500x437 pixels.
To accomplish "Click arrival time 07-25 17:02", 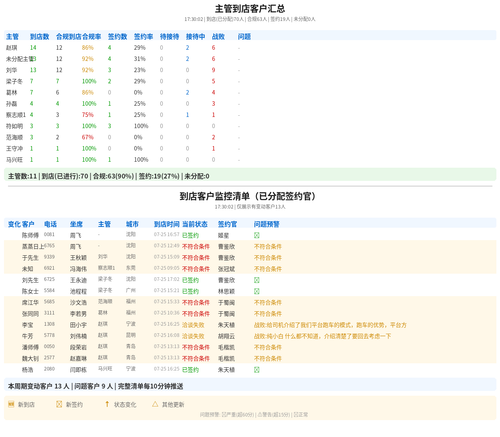I will tap(167, 279).
